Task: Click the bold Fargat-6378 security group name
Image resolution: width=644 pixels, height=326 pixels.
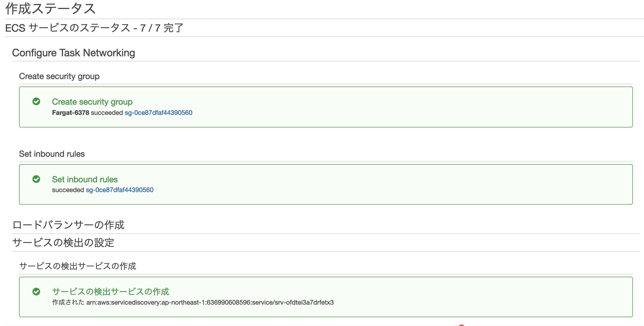Action: [x=70, y=113]
